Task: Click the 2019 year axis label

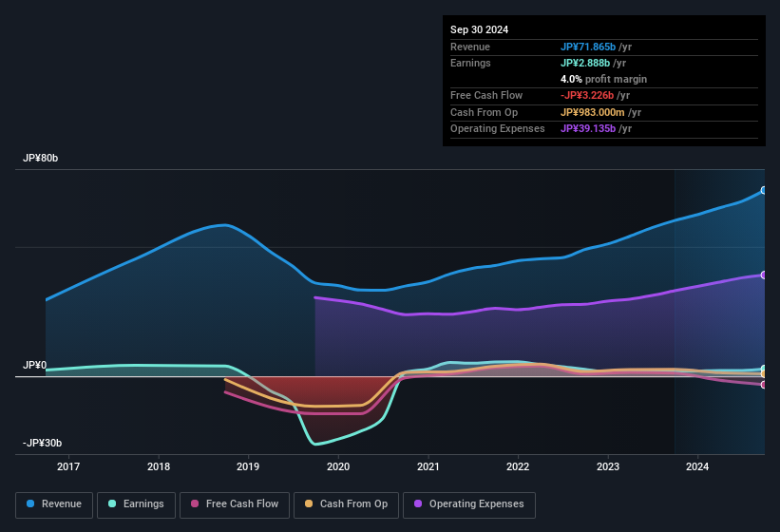Action: pyautogui.click(x=248, y=466)
